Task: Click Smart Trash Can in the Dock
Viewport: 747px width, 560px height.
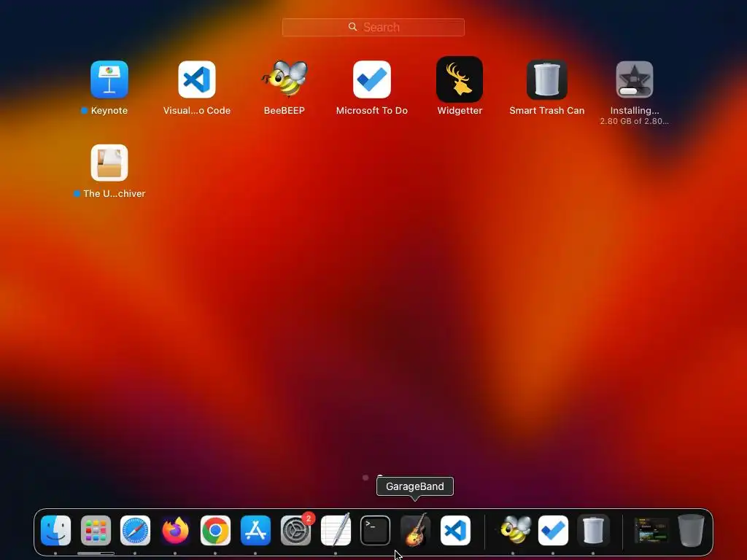Action: [593, 531]
